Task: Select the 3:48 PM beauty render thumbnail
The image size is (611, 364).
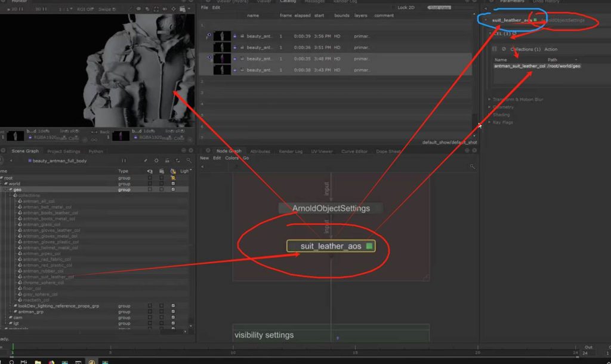Action: 223,58
